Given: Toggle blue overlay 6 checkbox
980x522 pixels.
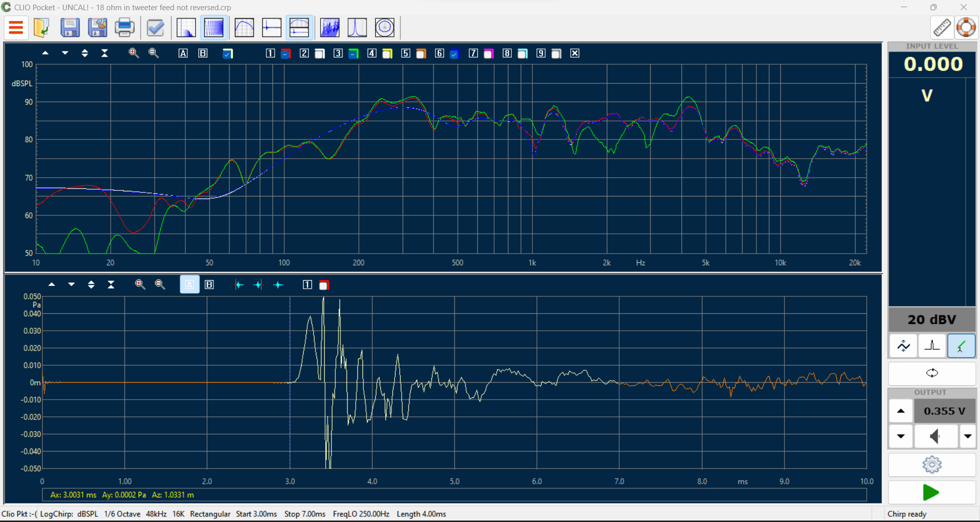Looking at the screenshot, I should [x=454, y=54].
